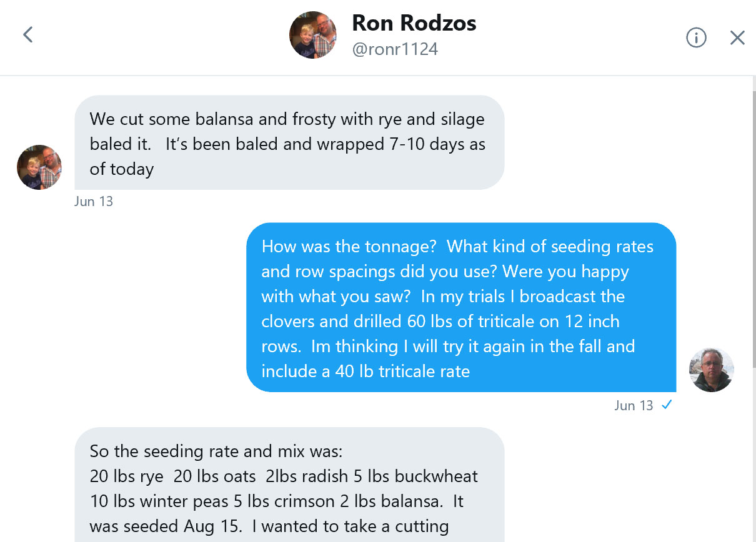Click the Jun 13 timestamp under first message
The image size is (756, 542).
coord(94,202)
